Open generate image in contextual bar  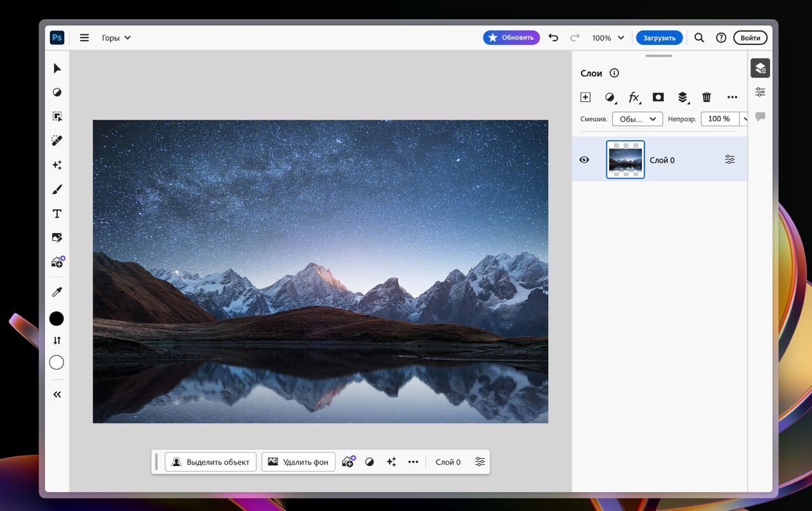click(x=348, y=462)
